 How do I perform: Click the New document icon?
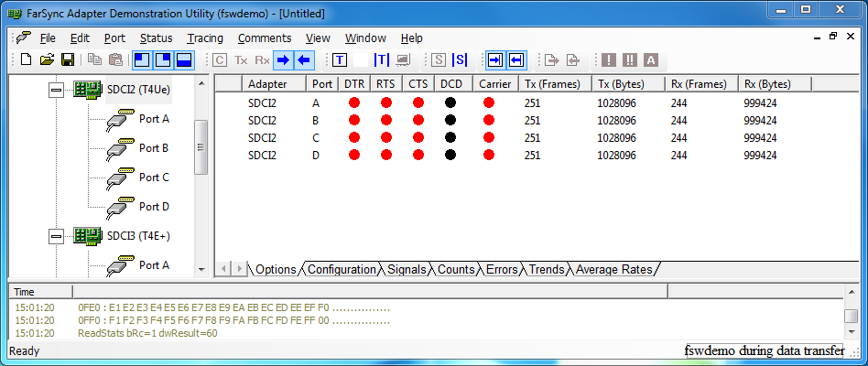26,60
